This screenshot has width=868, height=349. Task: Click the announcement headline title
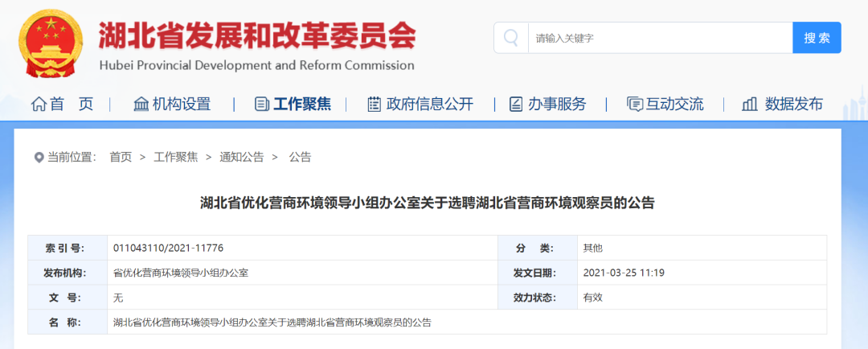coord(428,203)
